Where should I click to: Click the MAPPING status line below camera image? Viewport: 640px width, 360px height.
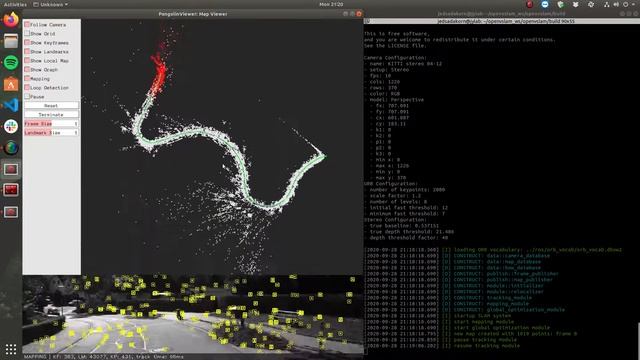[104, 357]
